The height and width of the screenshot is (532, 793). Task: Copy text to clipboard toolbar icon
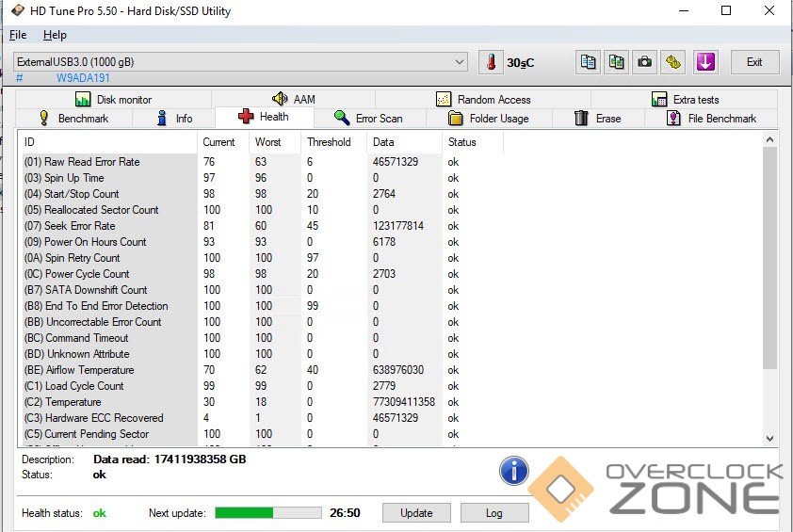click(x=588, y=62)
